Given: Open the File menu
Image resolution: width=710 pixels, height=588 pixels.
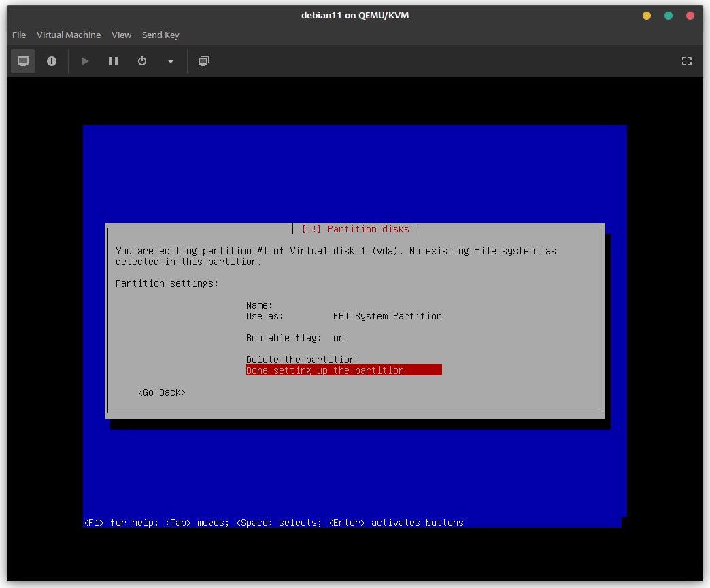Looking at the screenshot, I should click(x=19, y=35).
